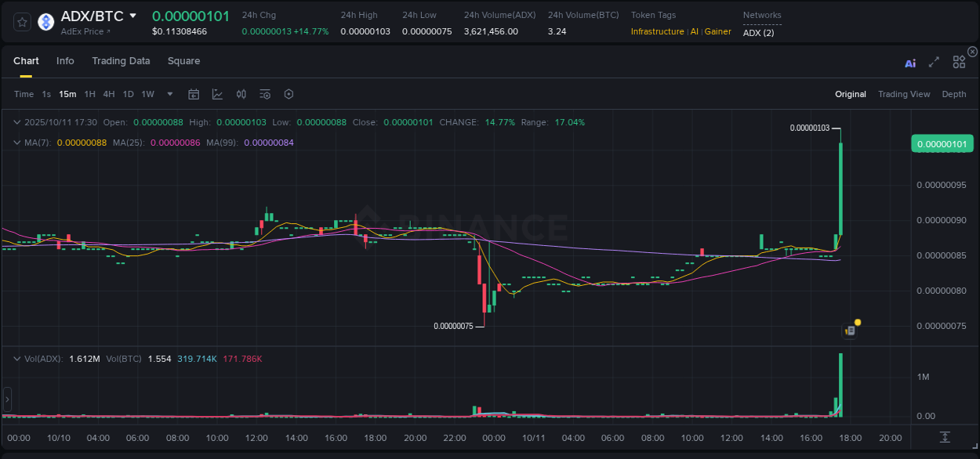Image resolution: width=980 pixels, height=459 pixels.
Task: Hide the MA moving averages overlay
Action: tap(17, 142)
